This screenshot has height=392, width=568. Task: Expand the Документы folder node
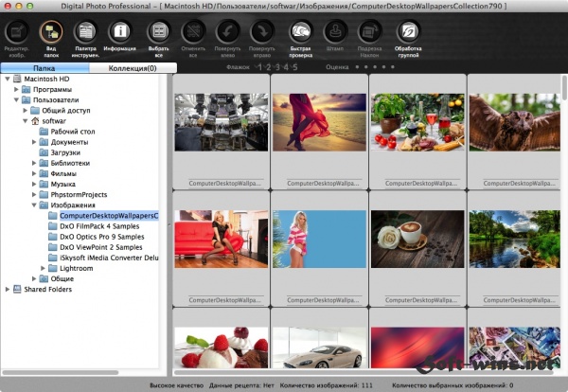pos(34,142)
